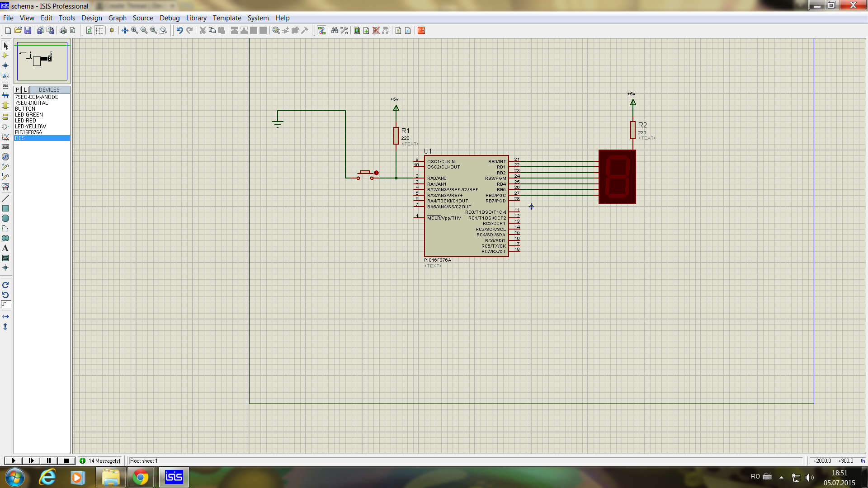Select the Virtual Instruments tool
This screenshot has height=488, width=868.
click(x=5, y=187)
